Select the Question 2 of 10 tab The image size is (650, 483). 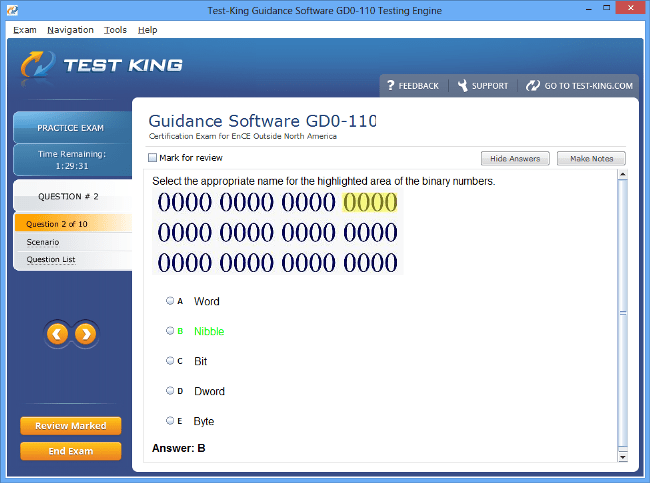pos(73,223)
